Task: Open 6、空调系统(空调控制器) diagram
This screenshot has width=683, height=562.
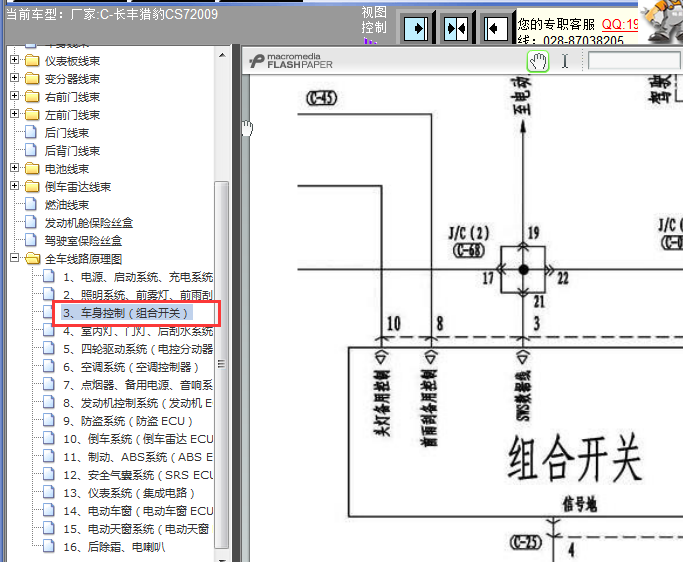Action: click(x=131, y=367)
